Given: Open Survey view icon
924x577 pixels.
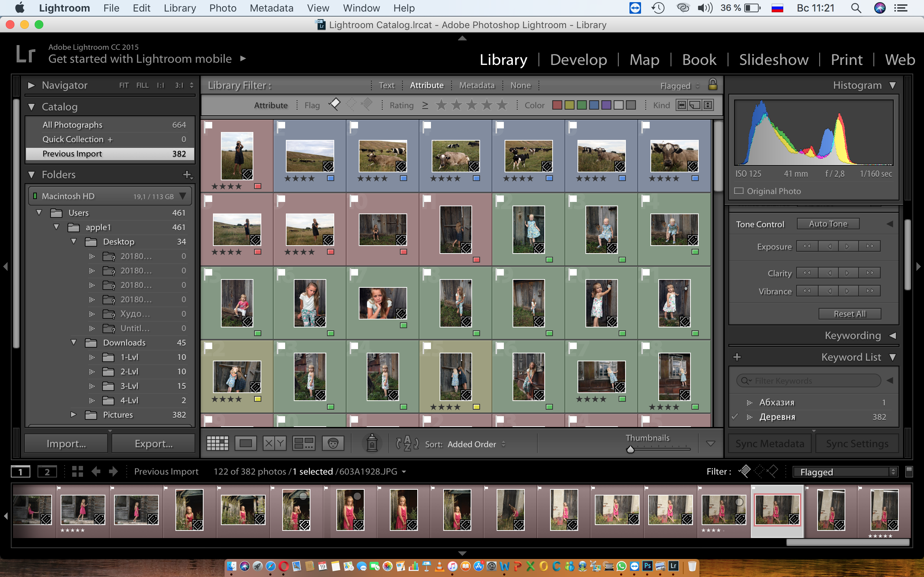Looking at the screenshot, I should coord(304,444).
